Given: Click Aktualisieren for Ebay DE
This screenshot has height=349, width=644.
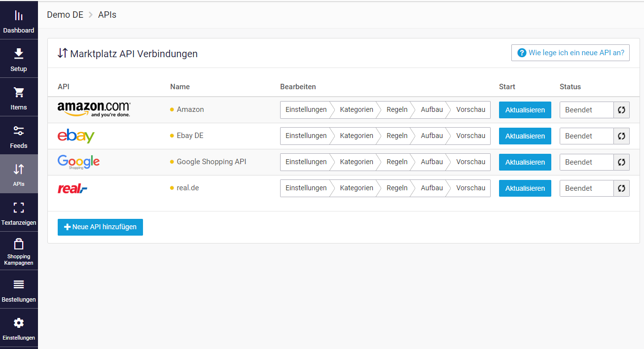Looking at the screenshot, I should pyautogui.click(x=525, y=136).
